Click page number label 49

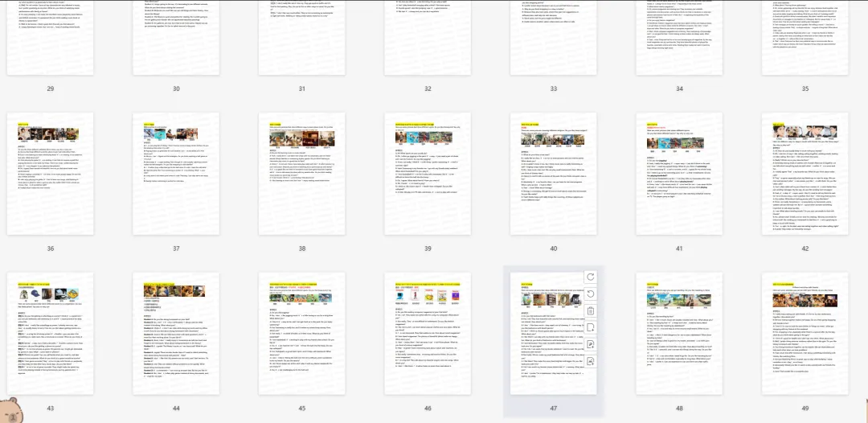[805, 408]
